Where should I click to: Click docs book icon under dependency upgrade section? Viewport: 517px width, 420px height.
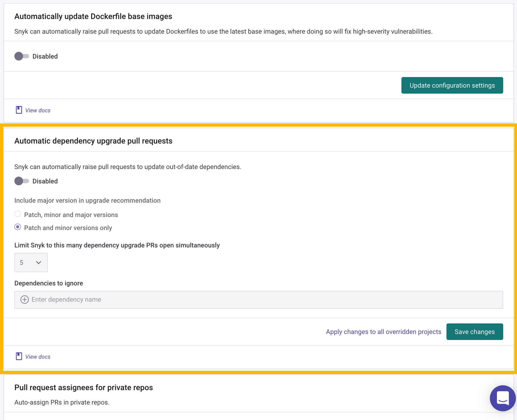(19, 356)
